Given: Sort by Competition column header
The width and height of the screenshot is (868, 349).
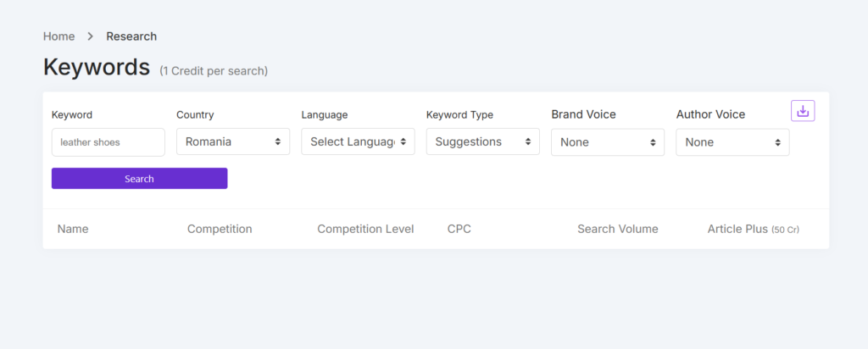Looking at the screenshot, I should tap(220, 229).
